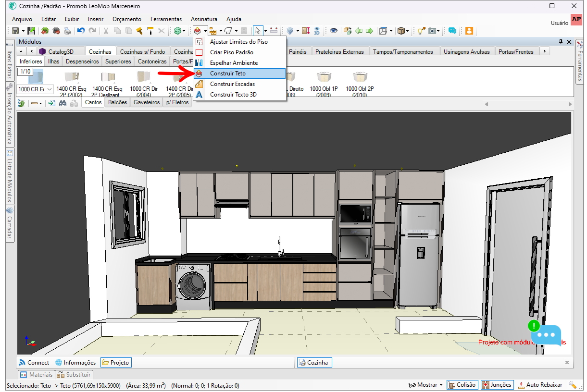This screenshot has width=587, height=392.
Task: Click the Redo arrow icon
Action: tap(92, 31)
